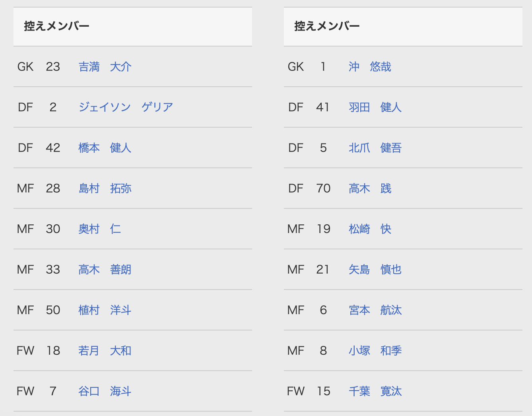
Task: Click right 控えメンバー section header
Action: point(403,27)
